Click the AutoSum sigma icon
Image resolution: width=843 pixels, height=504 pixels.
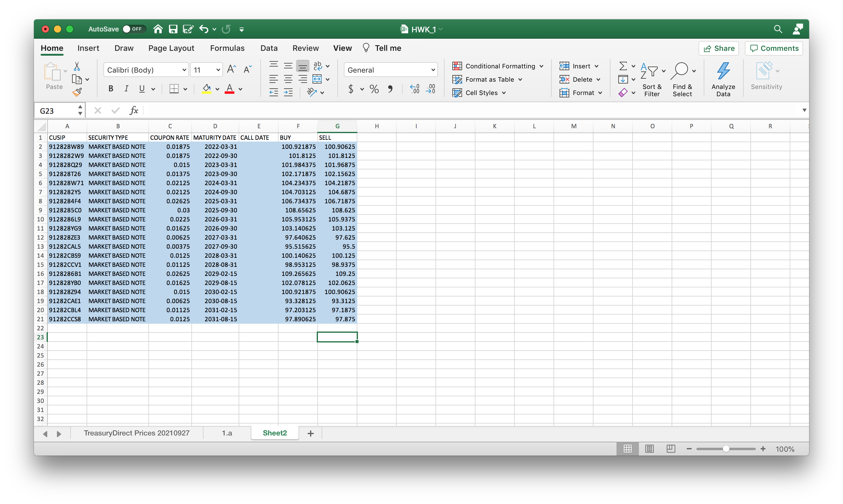click(623, 66)
